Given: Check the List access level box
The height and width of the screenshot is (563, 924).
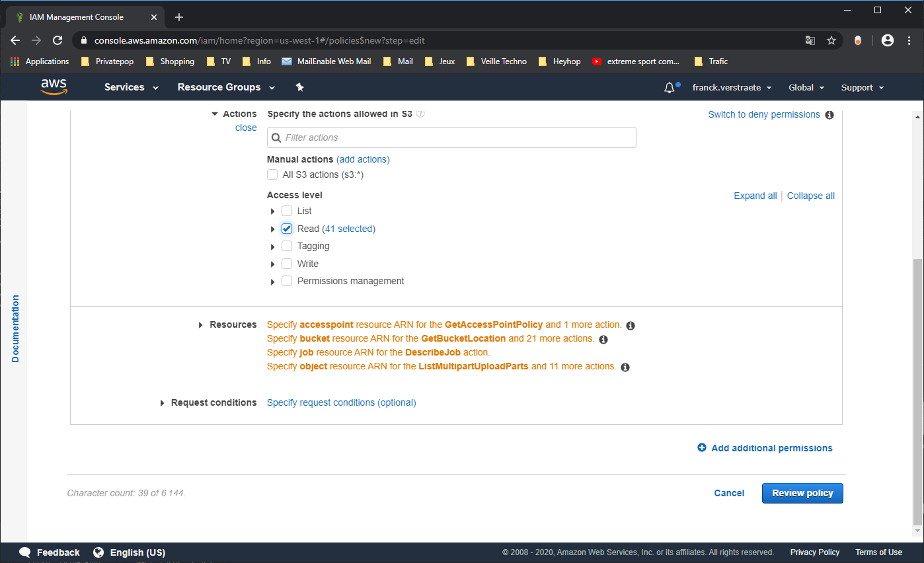Looking at the screenshot, I should pyautogui.click(x=287, y=211).
